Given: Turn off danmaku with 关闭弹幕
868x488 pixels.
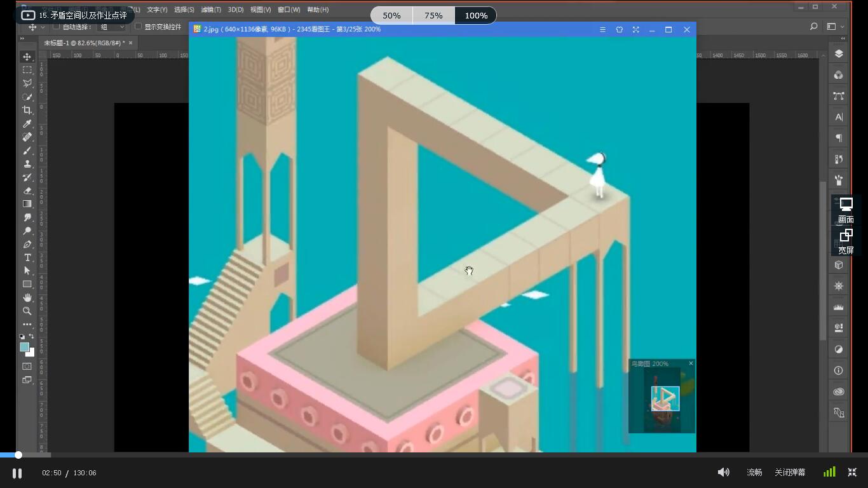Looking at the screenshot, I should (790, 473).
